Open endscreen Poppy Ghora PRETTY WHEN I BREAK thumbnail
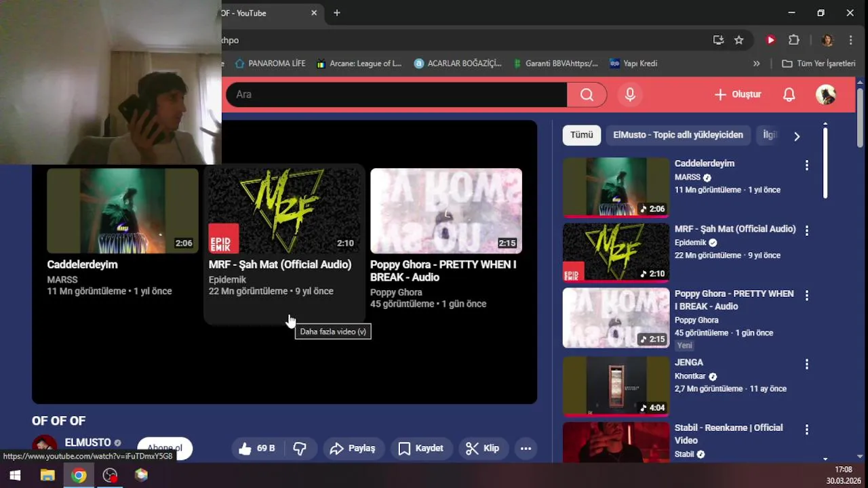Viewport: 868px width, 488px height. tap(446, 211)
